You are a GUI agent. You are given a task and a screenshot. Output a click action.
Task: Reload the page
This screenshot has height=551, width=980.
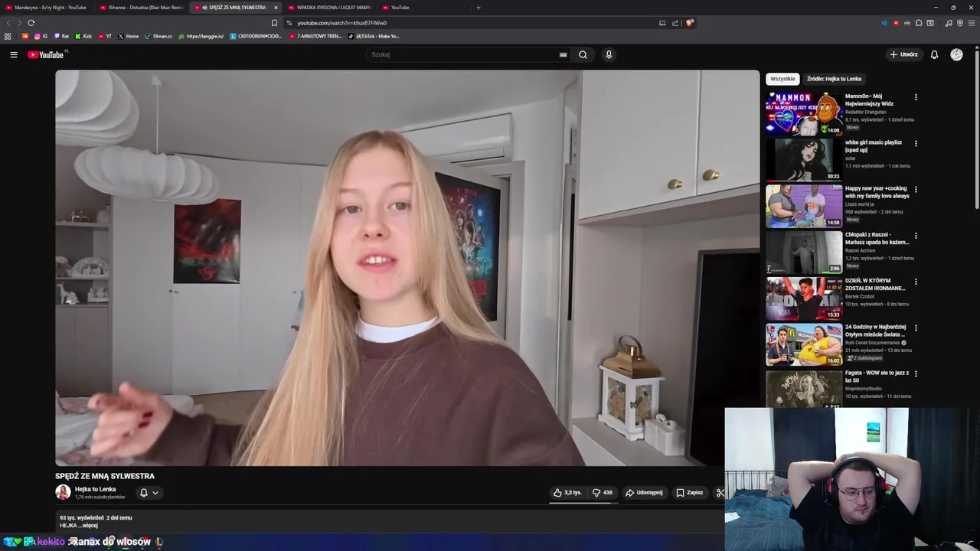pyautogui.click(x=31, y=23)
